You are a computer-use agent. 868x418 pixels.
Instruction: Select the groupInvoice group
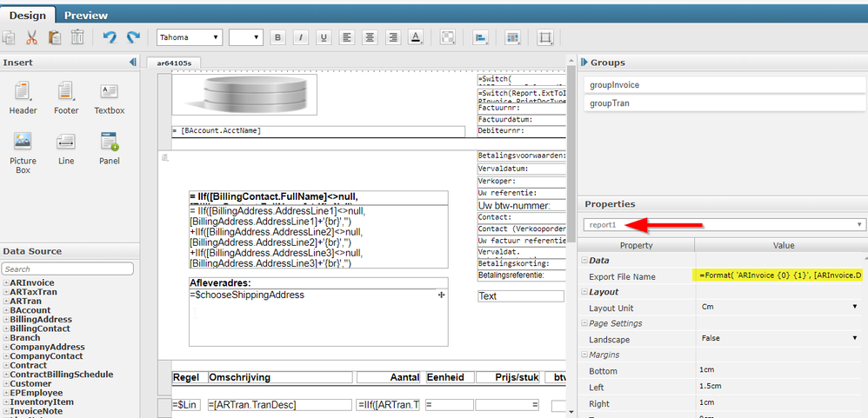tap(724, 85)
